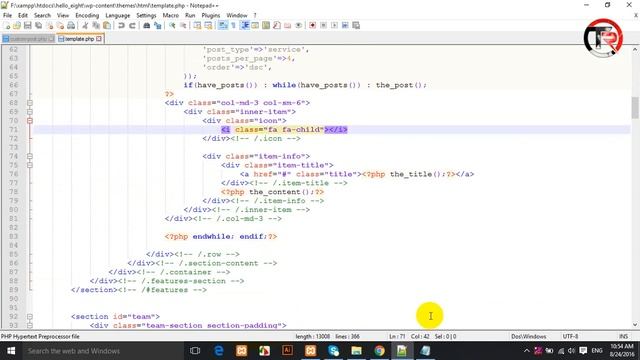This screenshot has height=360, width=640.
Task: Open Find dialog with binoculars icon
Action: coord(147,25)
